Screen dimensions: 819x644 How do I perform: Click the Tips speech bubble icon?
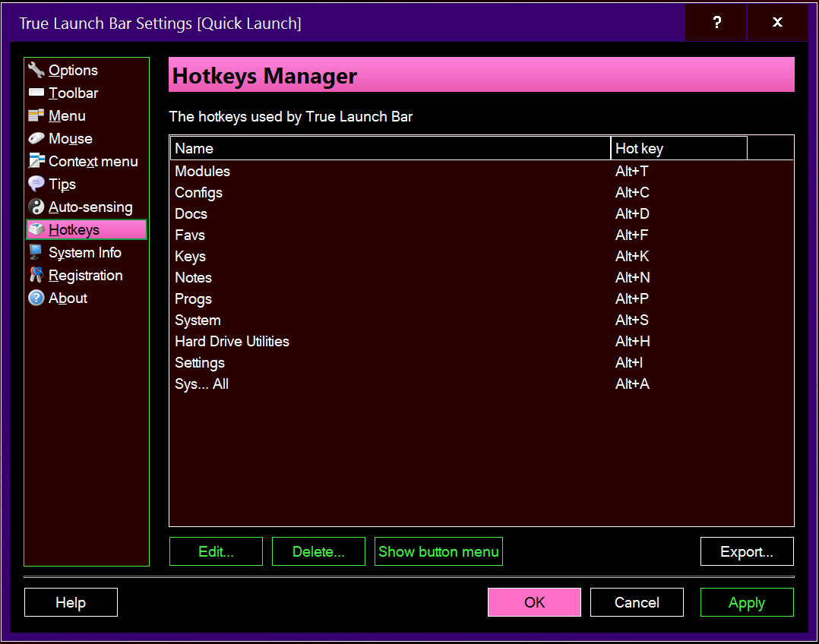(x=36, y=185)
